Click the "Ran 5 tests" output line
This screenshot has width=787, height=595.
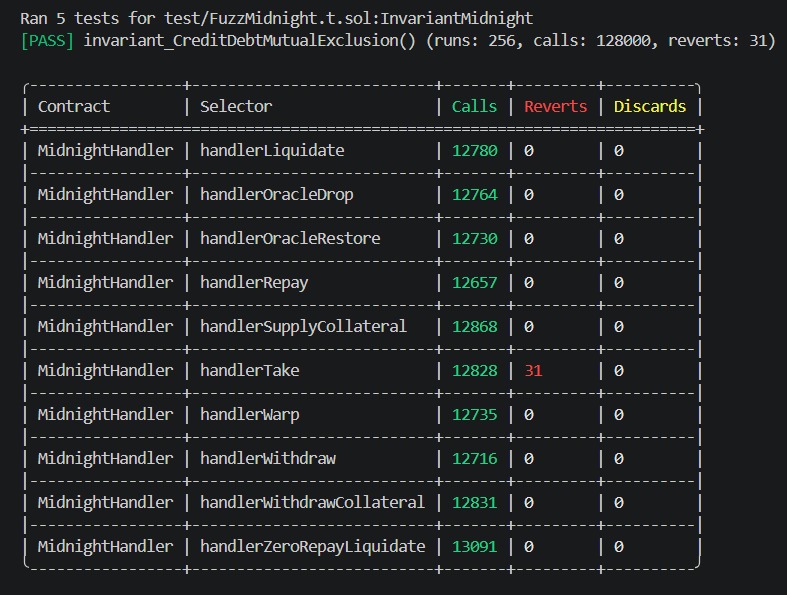point(276,19)
